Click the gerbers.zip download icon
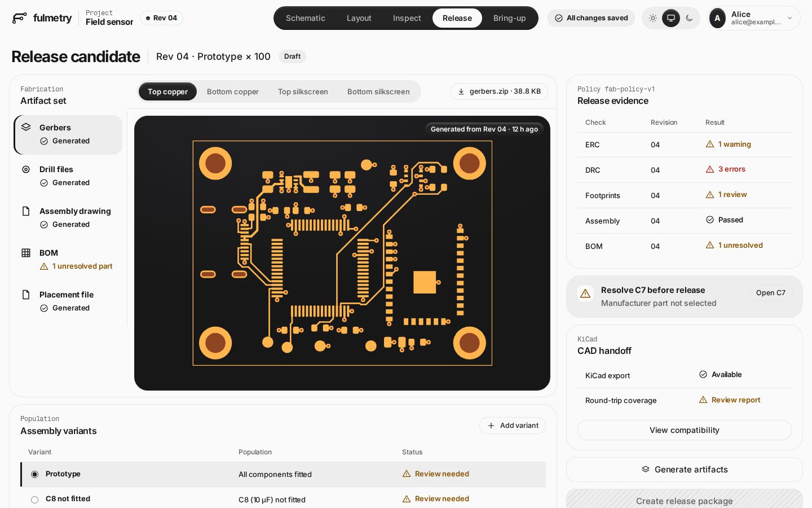This screenshot has height=508, width=812. click(x=461, y=91)
